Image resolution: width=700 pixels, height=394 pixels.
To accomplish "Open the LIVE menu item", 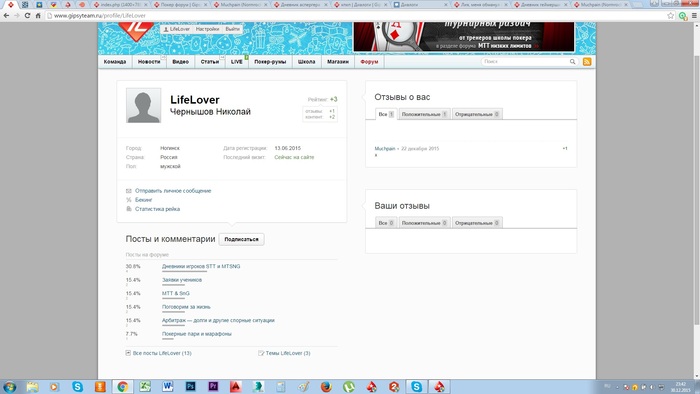I will pyautogui.click(x=237, y=62).
